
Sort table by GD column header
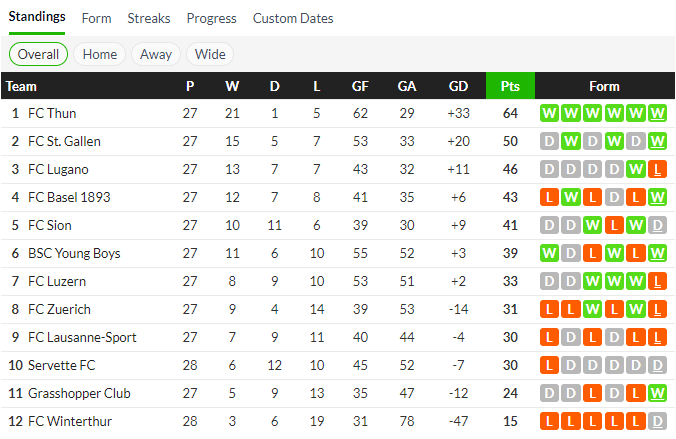458,86
